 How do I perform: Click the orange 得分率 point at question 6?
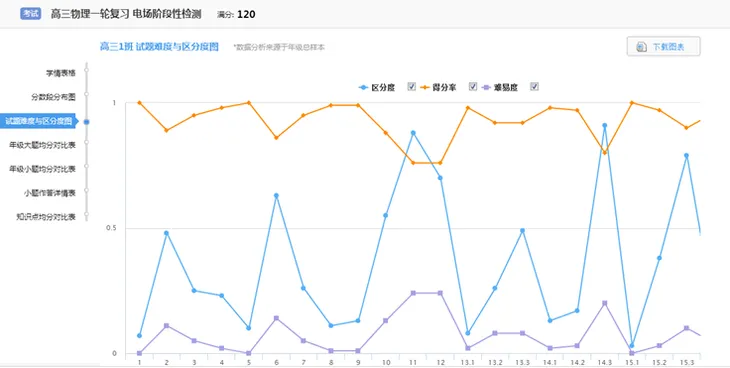tap(276, 138)
